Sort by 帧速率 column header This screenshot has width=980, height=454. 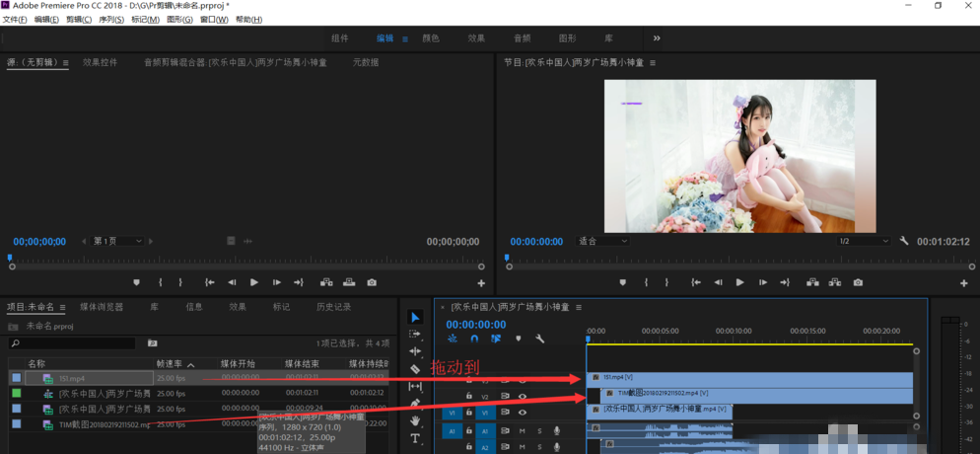(170, 364)
